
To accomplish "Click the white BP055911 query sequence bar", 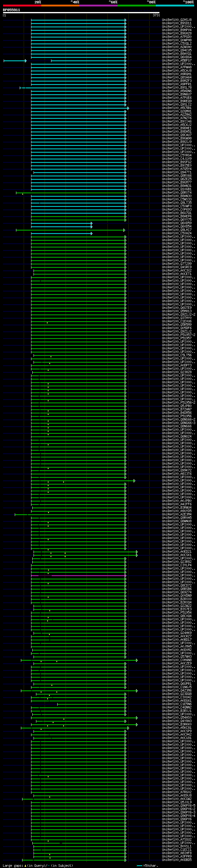I will [x=81, y=13].
